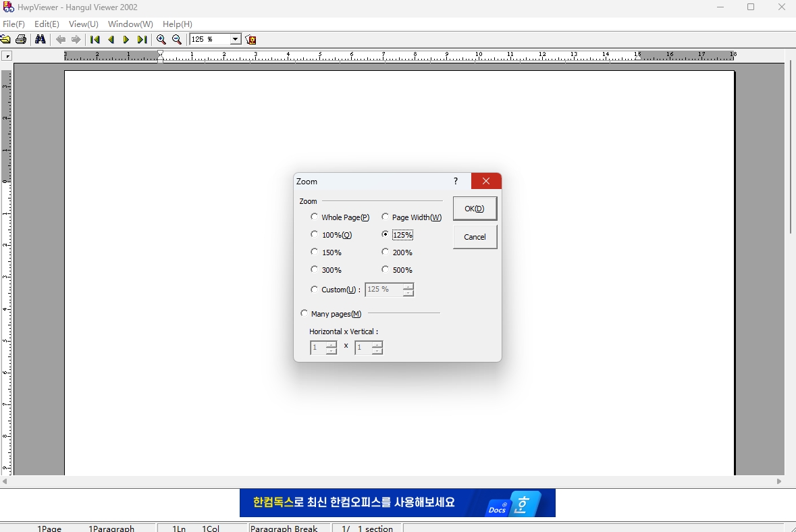Maximize the HwpViewer window
The width and height of the screenshot is (796, 532).
751,7
